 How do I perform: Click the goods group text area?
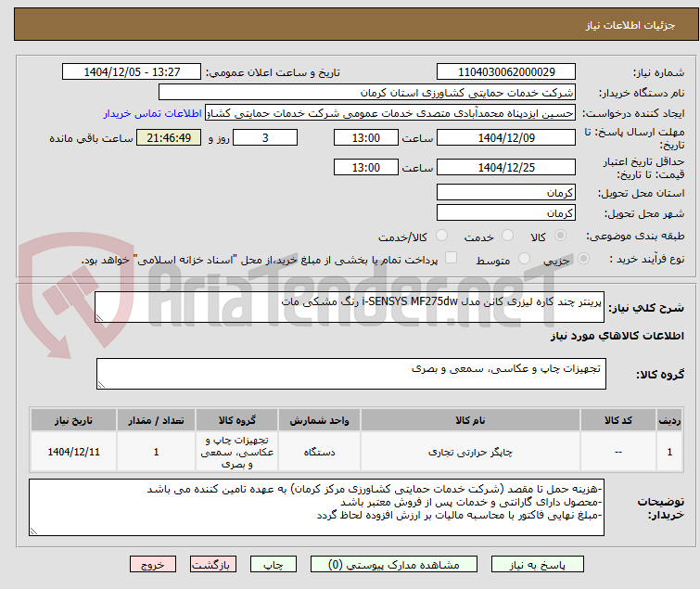pos(351,374)
